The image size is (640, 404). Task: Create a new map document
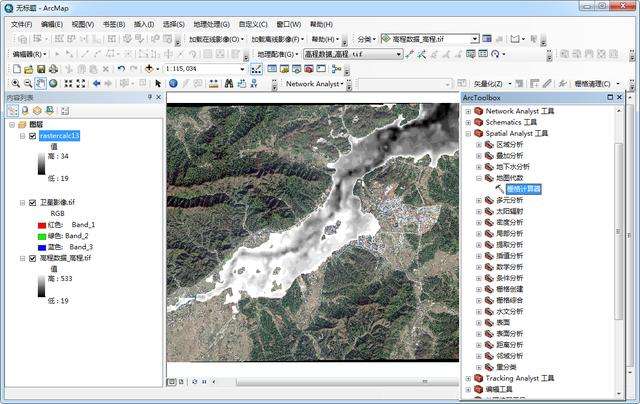tap(17, 69)
